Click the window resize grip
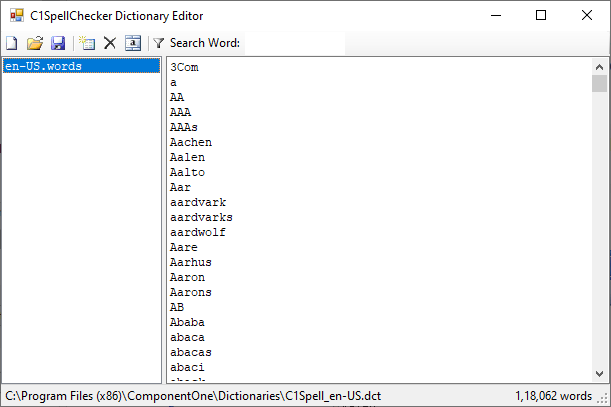 pos(603,398)
